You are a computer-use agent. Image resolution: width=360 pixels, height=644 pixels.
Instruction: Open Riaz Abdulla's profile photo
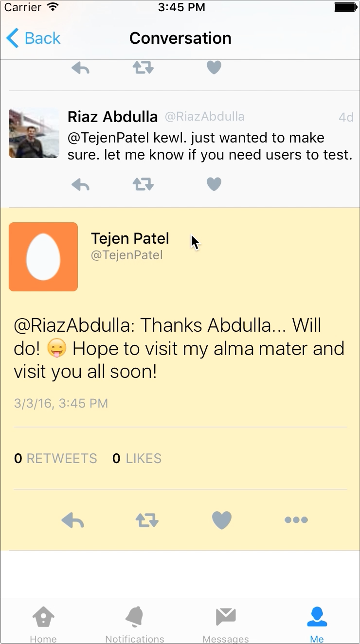pos(34,133)
